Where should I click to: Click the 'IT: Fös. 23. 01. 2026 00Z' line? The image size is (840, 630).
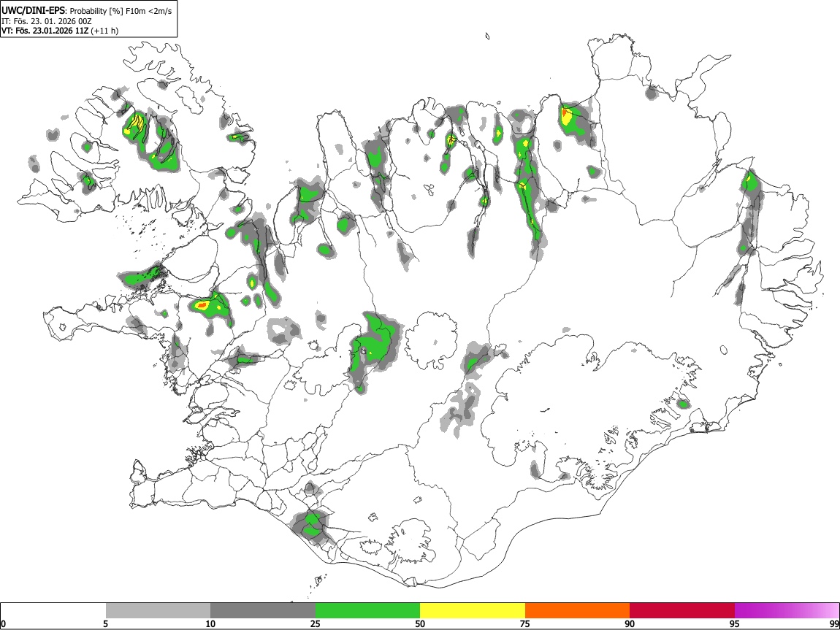47,21
